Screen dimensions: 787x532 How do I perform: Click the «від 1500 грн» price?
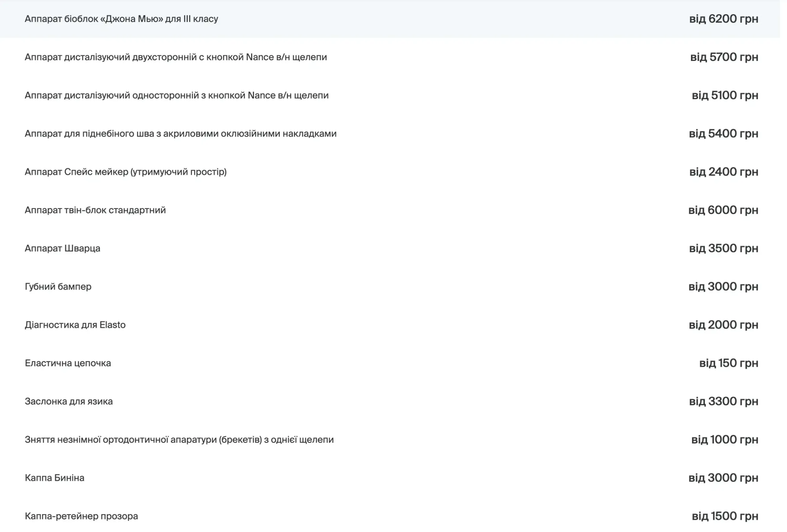pyautogui.click(x=725, y=516)
